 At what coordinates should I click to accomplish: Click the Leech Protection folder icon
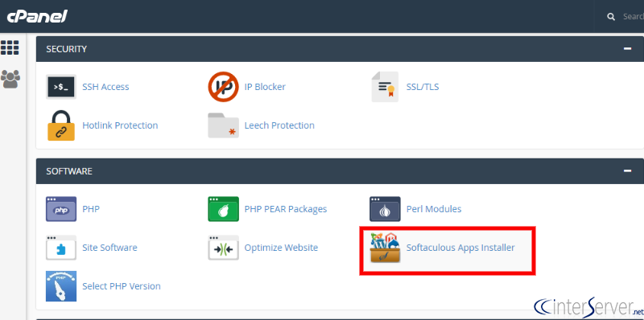coord(223,125)
